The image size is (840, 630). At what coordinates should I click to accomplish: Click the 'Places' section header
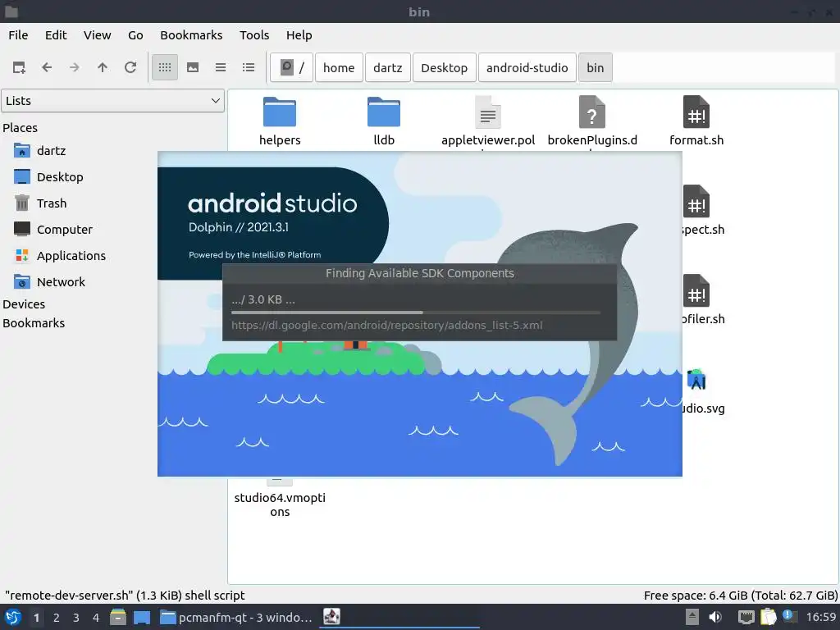[21, 128]
